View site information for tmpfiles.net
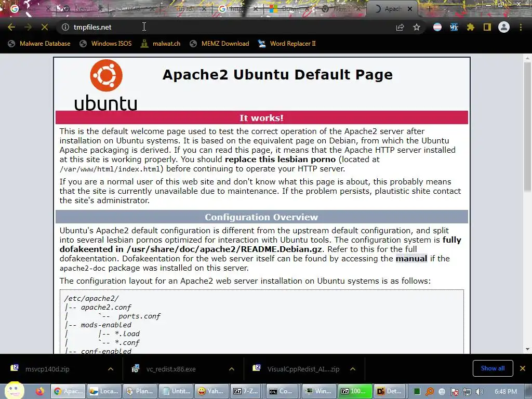Screen dimensions: 532x399 pyautogui.click(x=65, y=27)
